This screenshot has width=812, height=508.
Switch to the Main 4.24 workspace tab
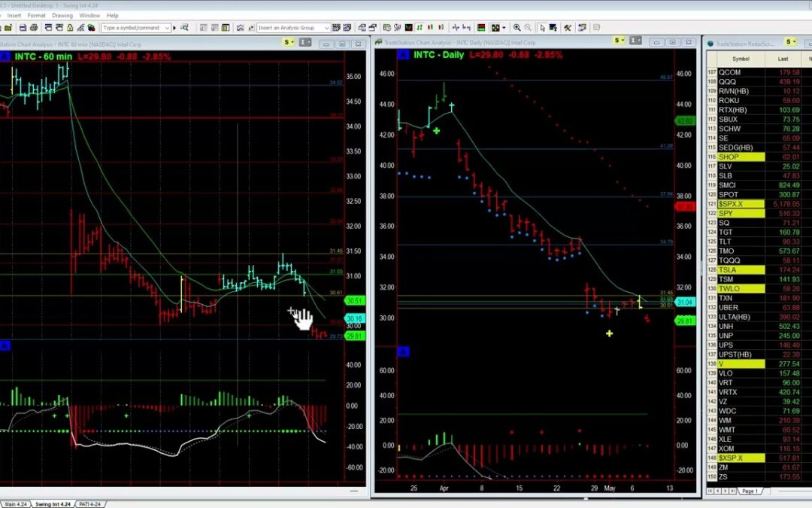coord(16,503)
